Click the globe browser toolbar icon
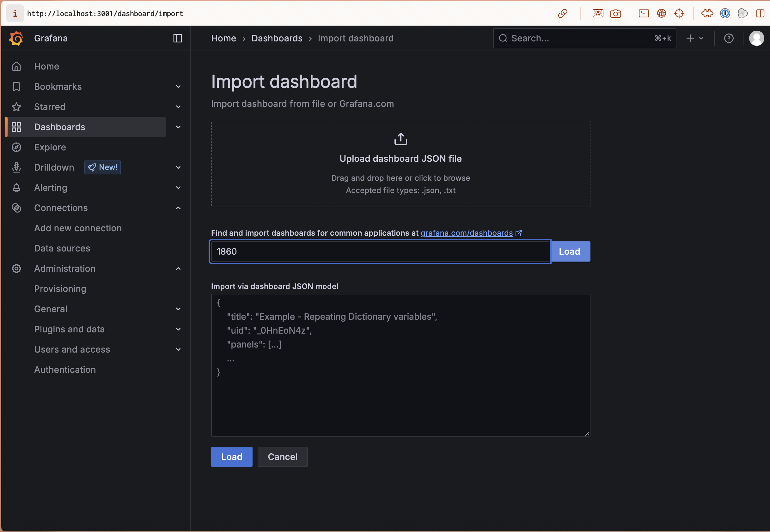Screen dimensions: 770x532 pyautogui.click(x=661, y=13)
